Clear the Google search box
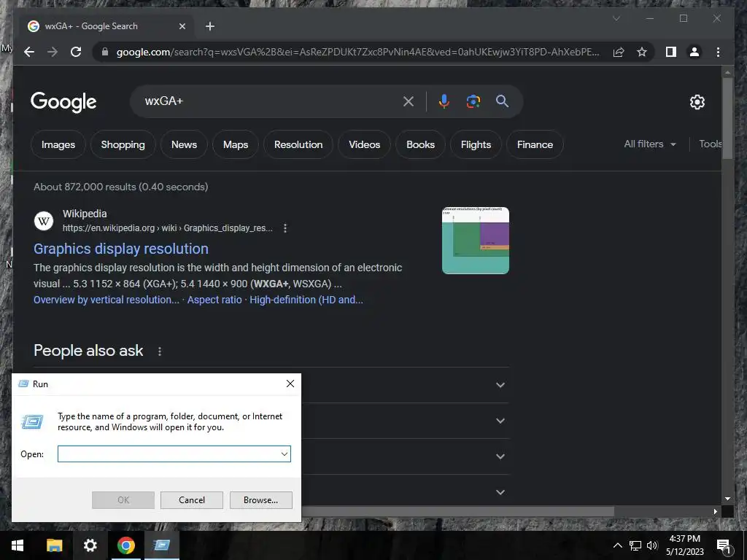This screenshot has height=560, width=747. click(409, 101)
